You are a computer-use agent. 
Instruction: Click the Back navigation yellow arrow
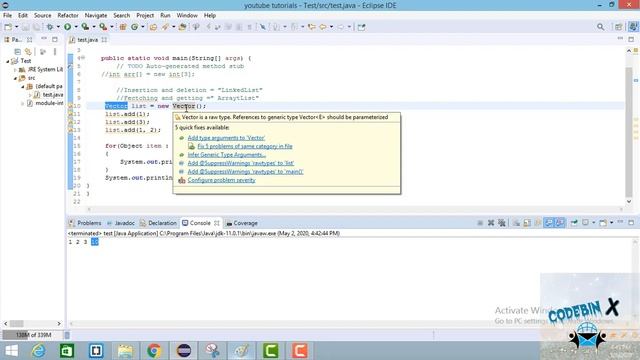(x=323, y=27)
